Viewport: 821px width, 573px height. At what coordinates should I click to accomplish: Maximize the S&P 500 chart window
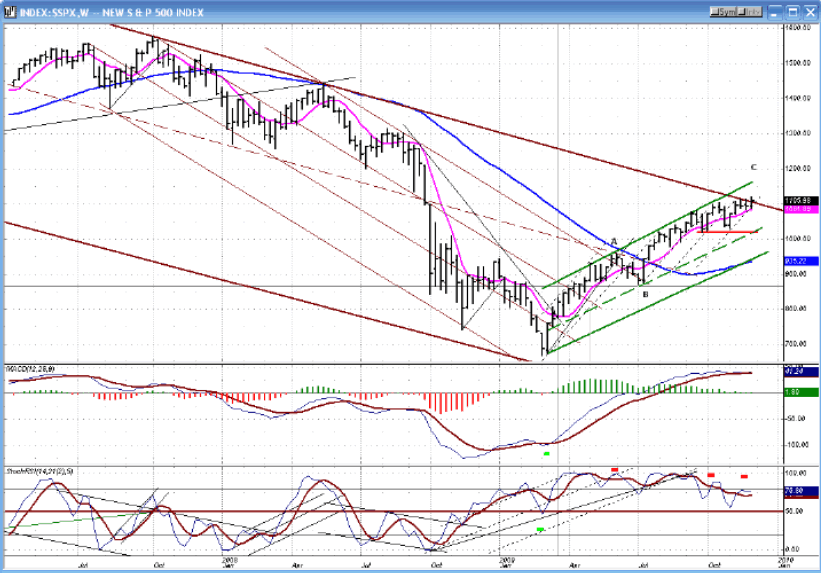[x=793, y=12]
